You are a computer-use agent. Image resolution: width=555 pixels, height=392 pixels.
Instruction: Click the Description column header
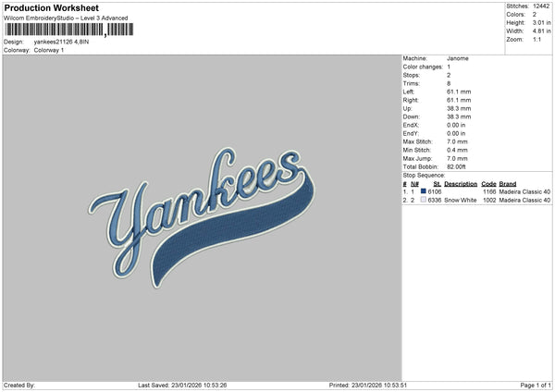(x=461, y=184)
